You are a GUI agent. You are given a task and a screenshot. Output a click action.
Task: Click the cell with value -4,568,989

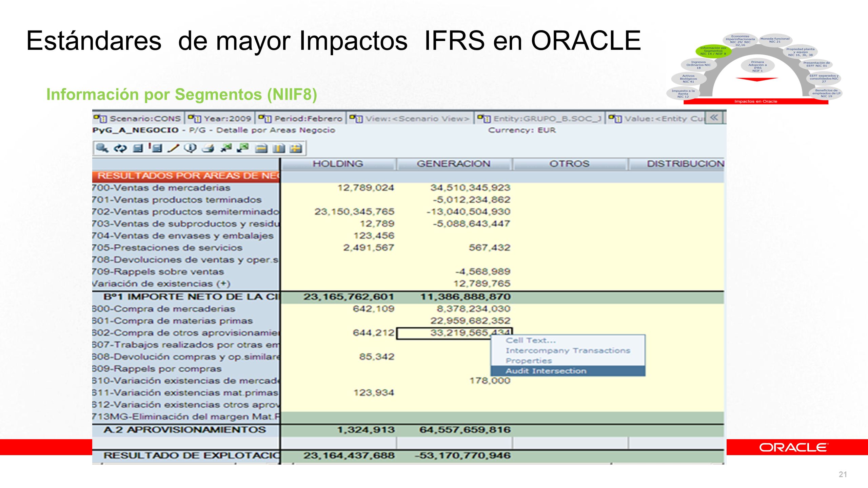454,272
